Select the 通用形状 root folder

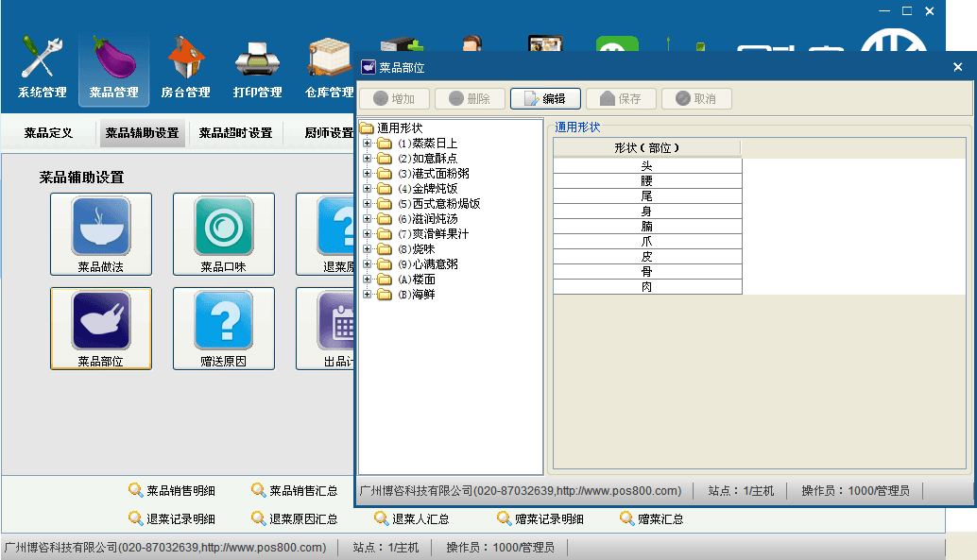pyautogui.click(x=400, y=128)
